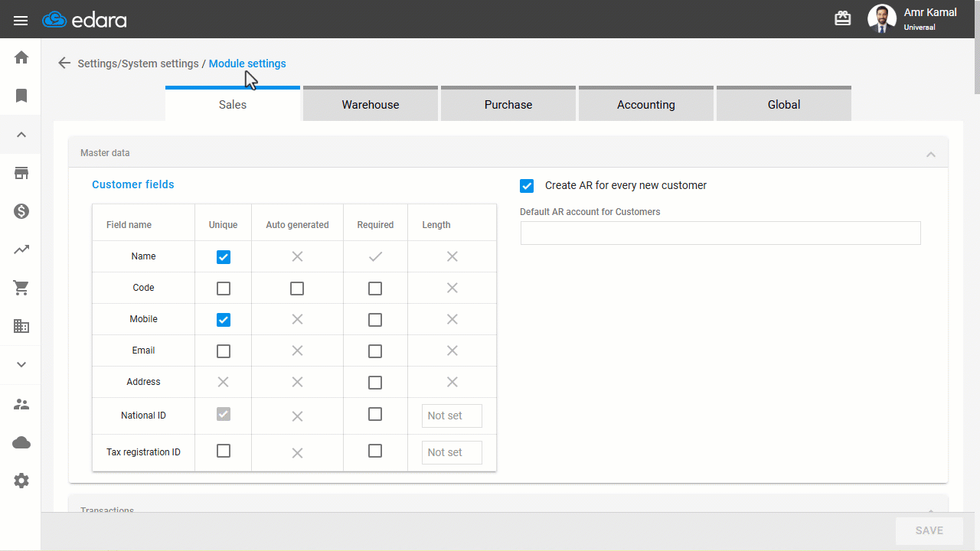Check Required for Email field
The height and width of the screenshot is (551, 980).
pos(375,351)
